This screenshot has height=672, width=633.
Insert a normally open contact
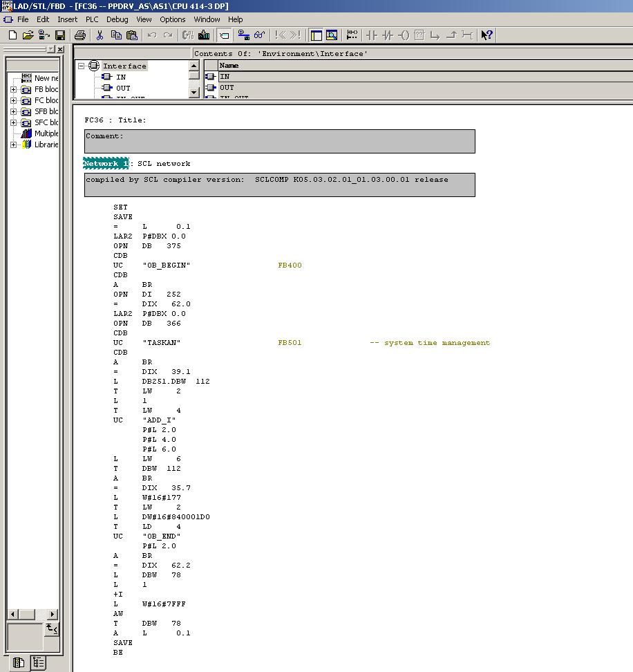tap(372, 35)
